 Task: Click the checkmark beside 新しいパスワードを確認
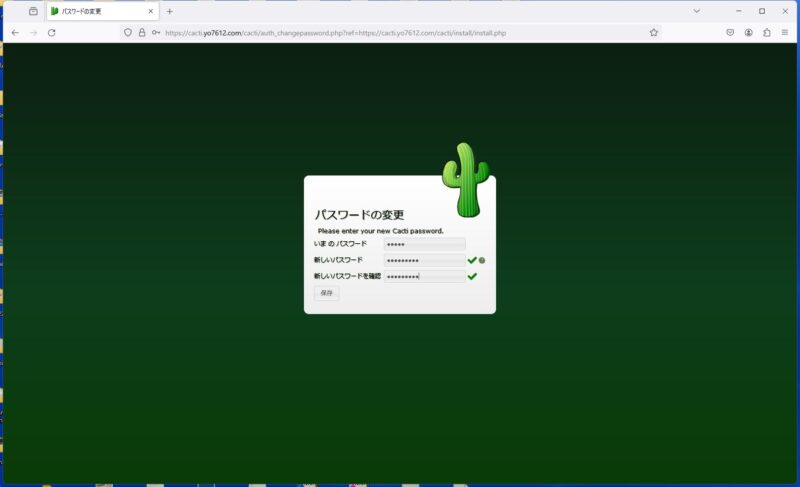(x=472, y=276)
